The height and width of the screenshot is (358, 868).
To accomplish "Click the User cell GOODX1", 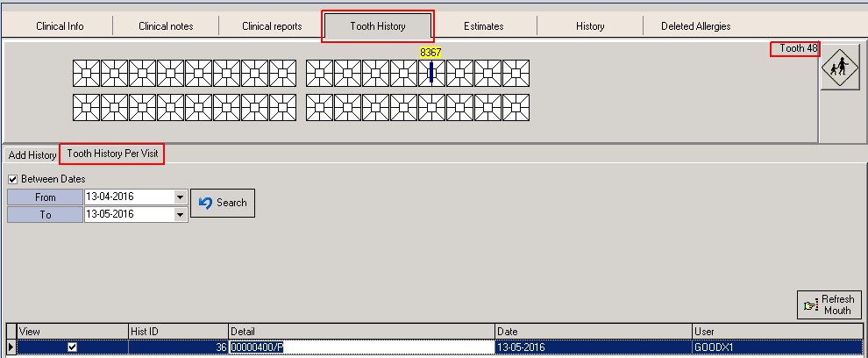I will [x=777, y=347].
